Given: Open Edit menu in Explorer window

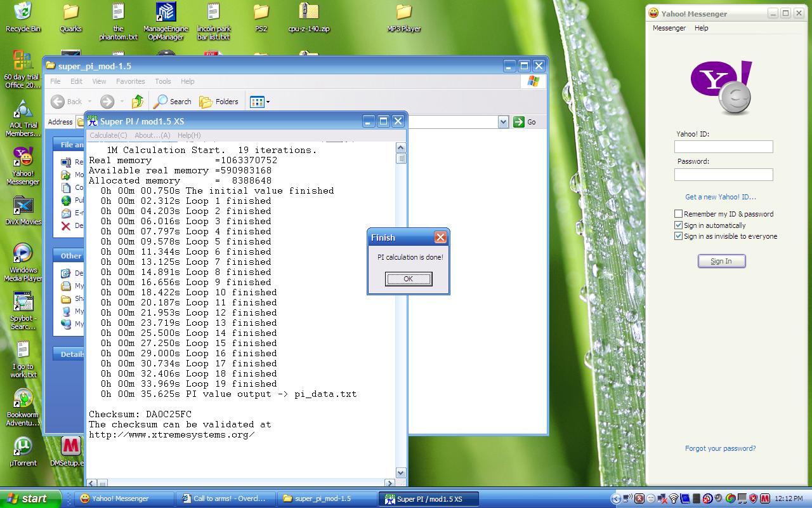Looking at the screenshot, I should tap(76, 81).
